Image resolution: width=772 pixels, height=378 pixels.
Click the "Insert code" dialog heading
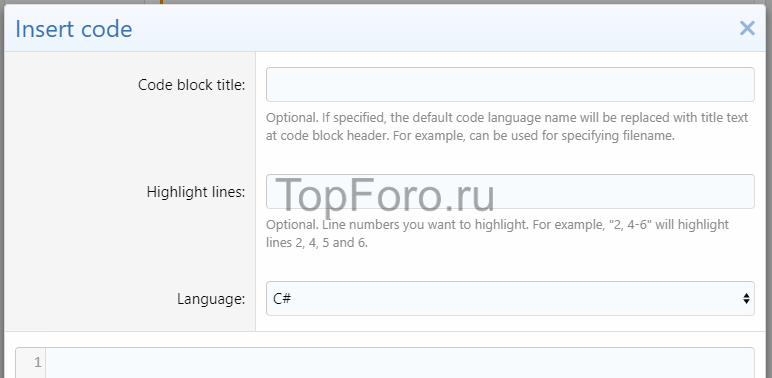pyautogui.click(x=74, y=29)
